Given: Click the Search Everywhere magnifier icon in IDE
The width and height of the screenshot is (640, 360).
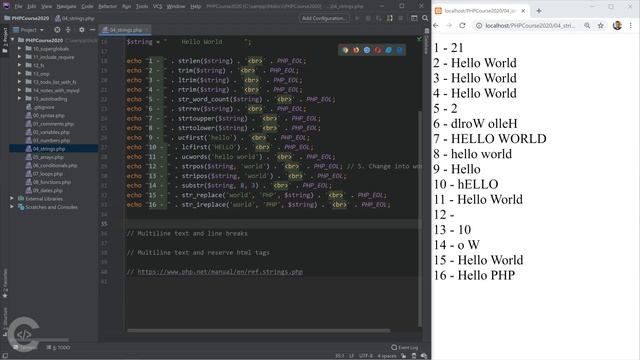Looking at the screenshot, I should click(x=425, y=18).
